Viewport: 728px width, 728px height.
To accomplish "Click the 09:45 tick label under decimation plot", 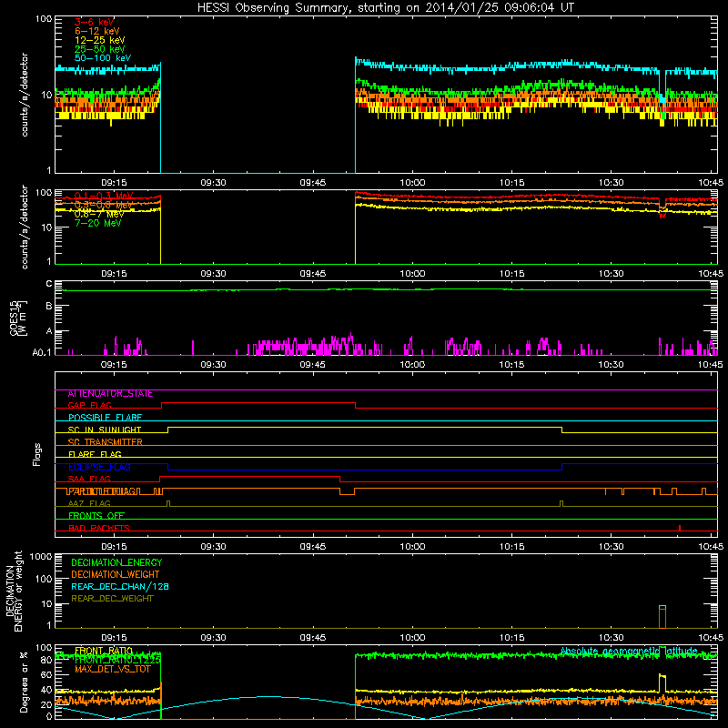I will (313, 638).
